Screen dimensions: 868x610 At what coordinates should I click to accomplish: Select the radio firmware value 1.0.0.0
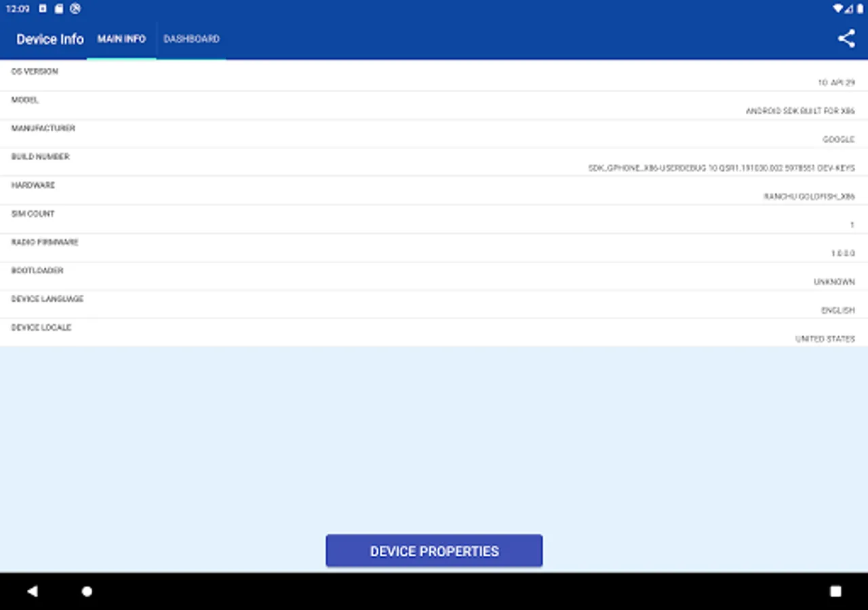click(843, 253)
